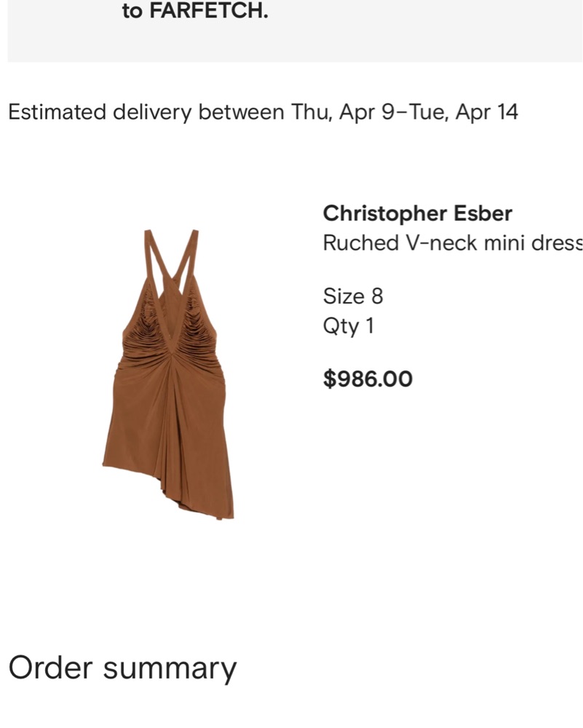This screenshot has height=728, width=583.
Task: Click the word Estimated in the delivery line
Action: coord(57,112)
